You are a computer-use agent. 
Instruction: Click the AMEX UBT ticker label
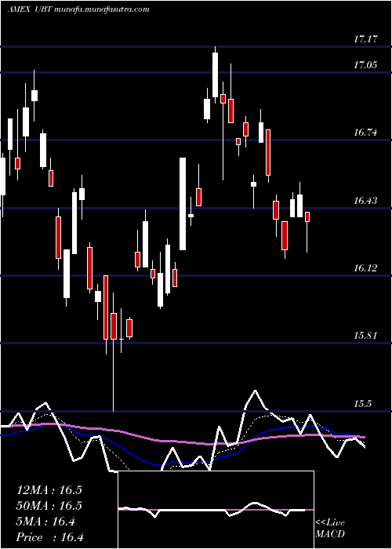click(30, 9)
